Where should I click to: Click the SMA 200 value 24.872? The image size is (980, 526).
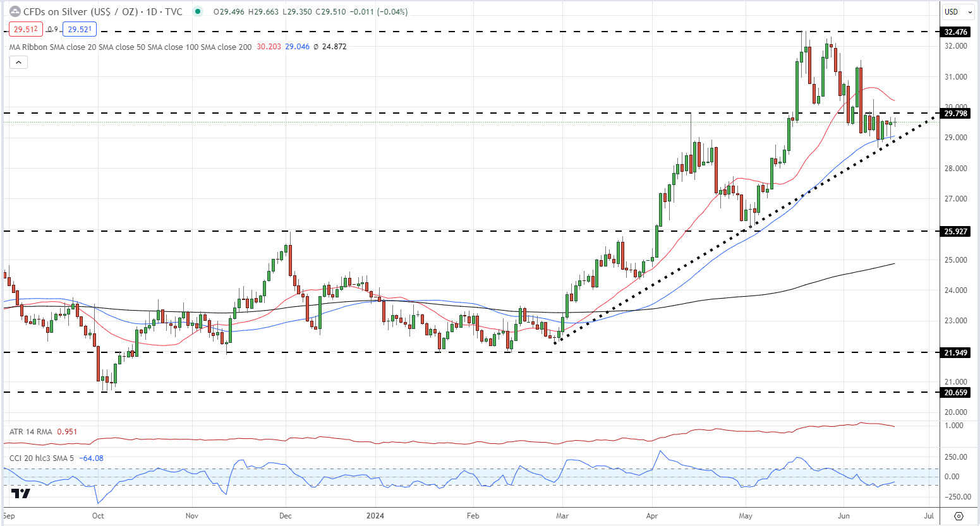[334, 47]
